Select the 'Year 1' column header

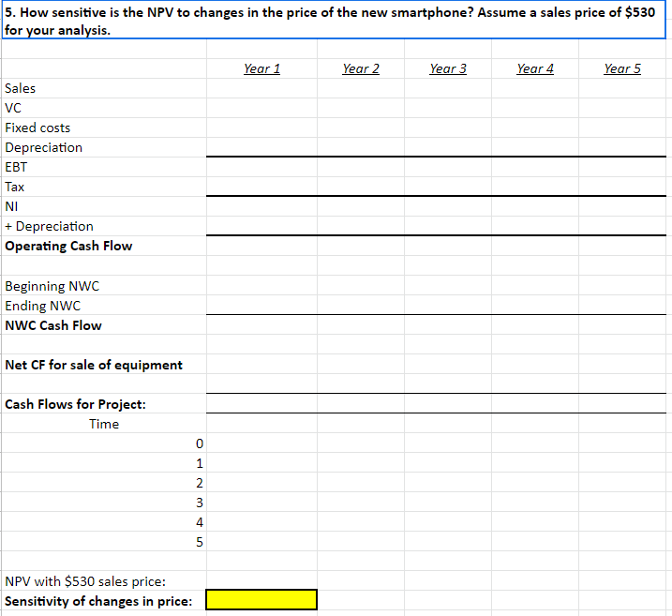261,68
